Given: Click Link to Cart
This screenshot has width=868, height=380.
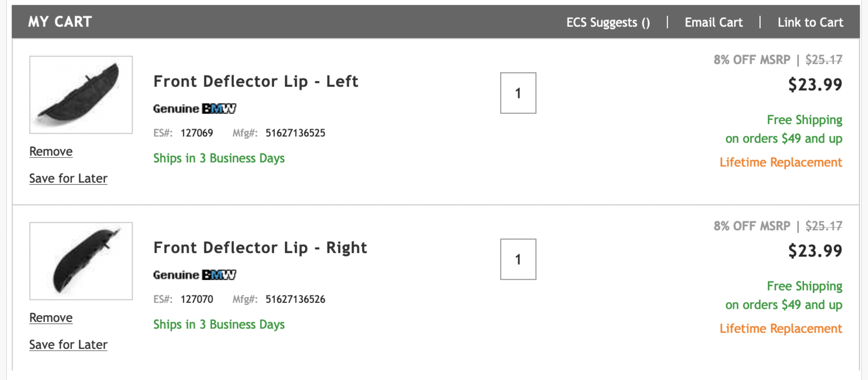Looking at the screenshot, I should (x=810, y=22).
